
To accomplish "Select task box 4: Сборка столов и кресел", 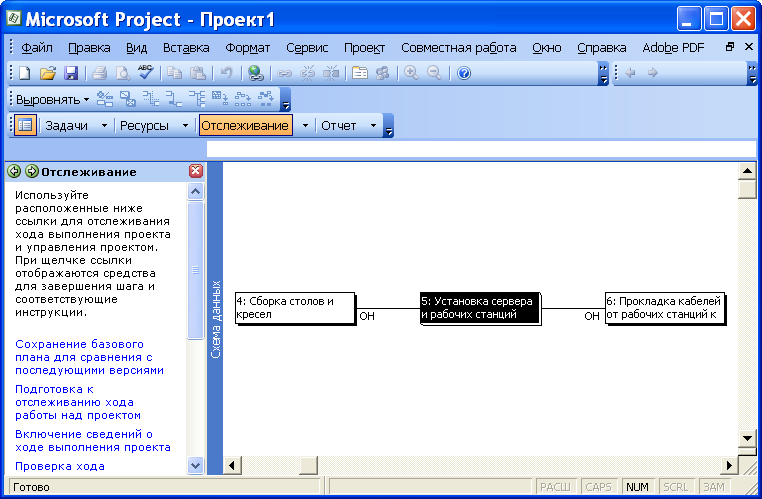I will [x=295, y=308].
